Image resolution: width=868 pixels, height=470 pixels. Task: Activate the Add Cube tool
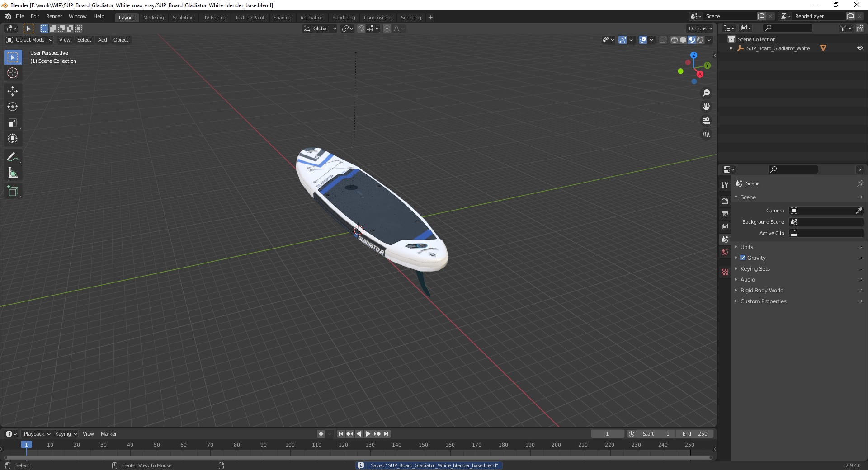pyautogui.click(x=13, y=191)
